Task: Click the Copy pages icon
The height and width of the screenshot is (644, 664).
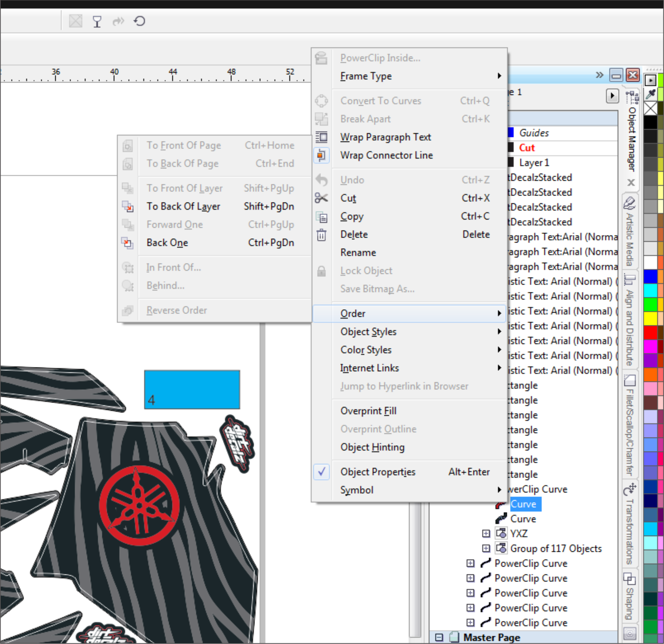Action: point(321,217)
